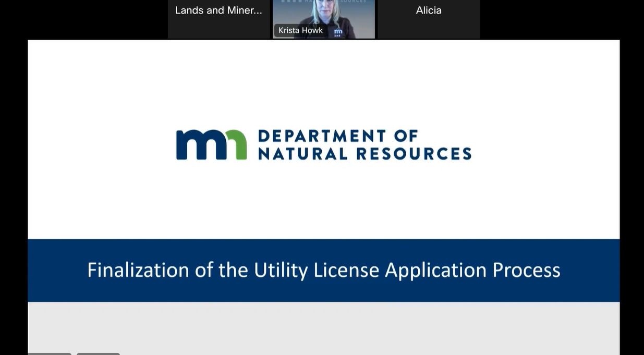The image size is (644, 355).
Task: Click the 'DEPARTMENT OF' heading text
Action: [338, 136]
